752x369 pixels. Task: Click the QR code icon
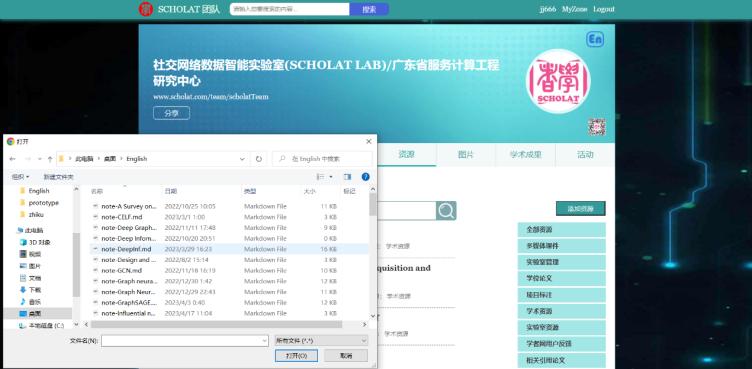[597, 127]
